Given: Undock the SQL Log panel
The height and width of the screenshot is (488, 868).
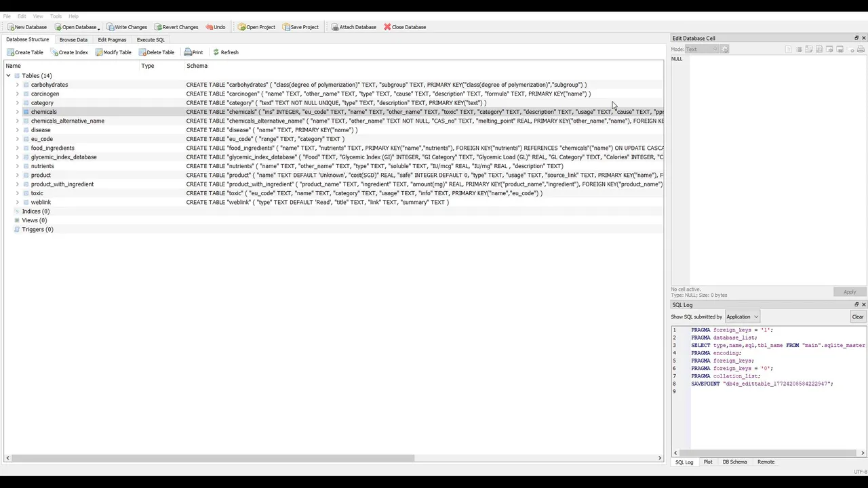Looking at the screenshot, I should [856, 305].
